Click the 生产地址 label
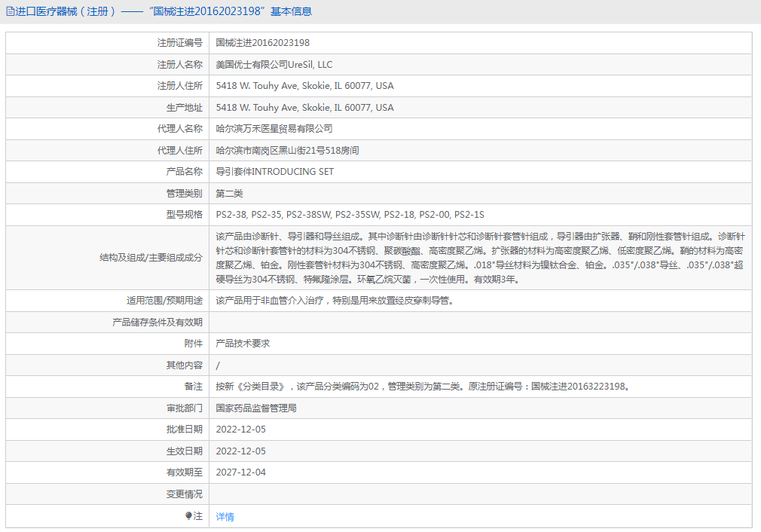The width and height of the screenshot is (761, 532). pyautogui.click(x=185, y=107)
